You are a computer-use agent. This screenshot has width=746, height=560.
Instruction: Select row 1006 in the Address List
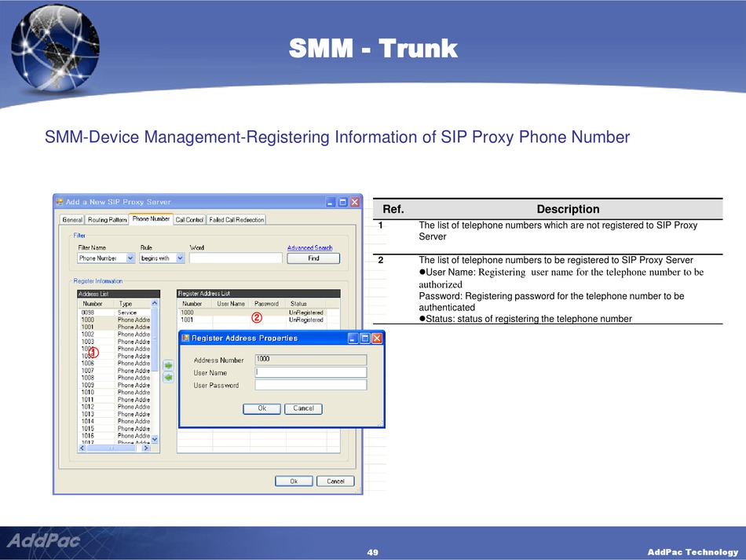click(x=115, y=364)
